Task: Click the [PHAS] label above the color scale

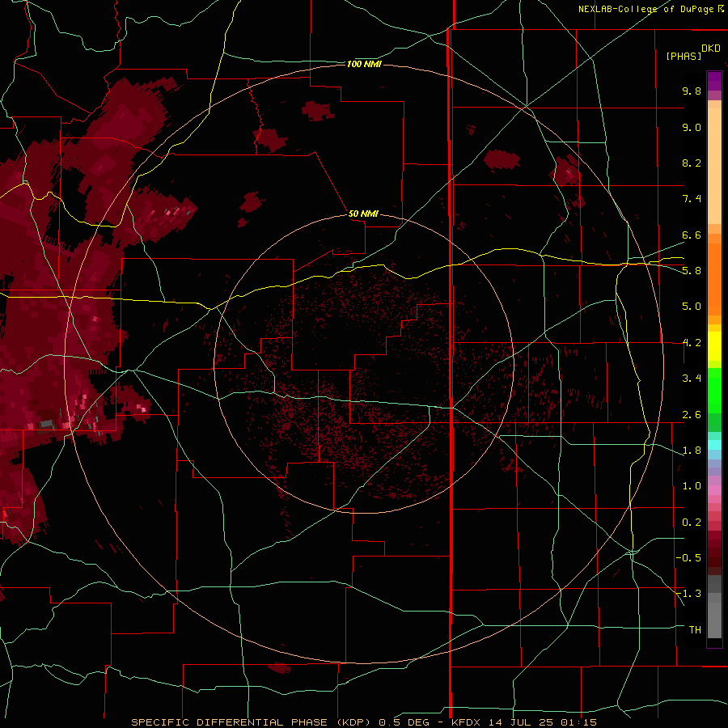Action: pos(684,56)
